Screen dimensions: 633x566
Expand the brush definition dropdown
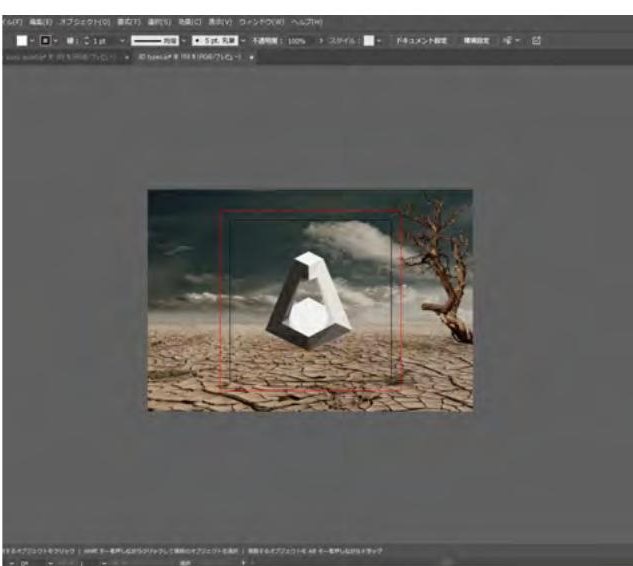(x=243, y=41)
